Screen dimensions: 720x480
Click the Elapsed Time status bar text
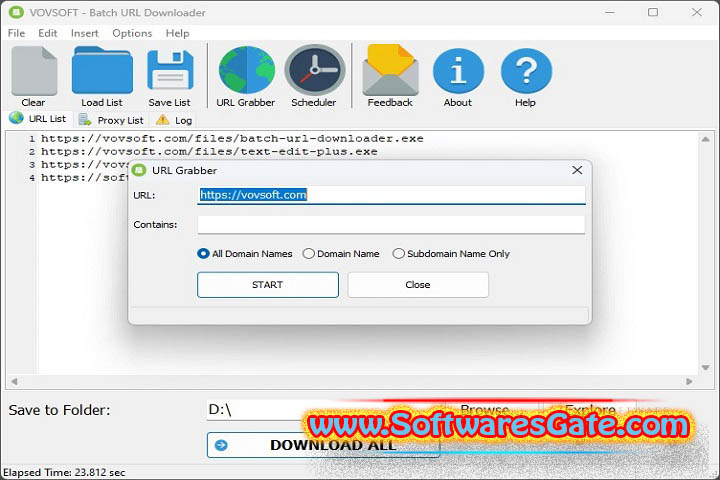(x=64, y=472)
